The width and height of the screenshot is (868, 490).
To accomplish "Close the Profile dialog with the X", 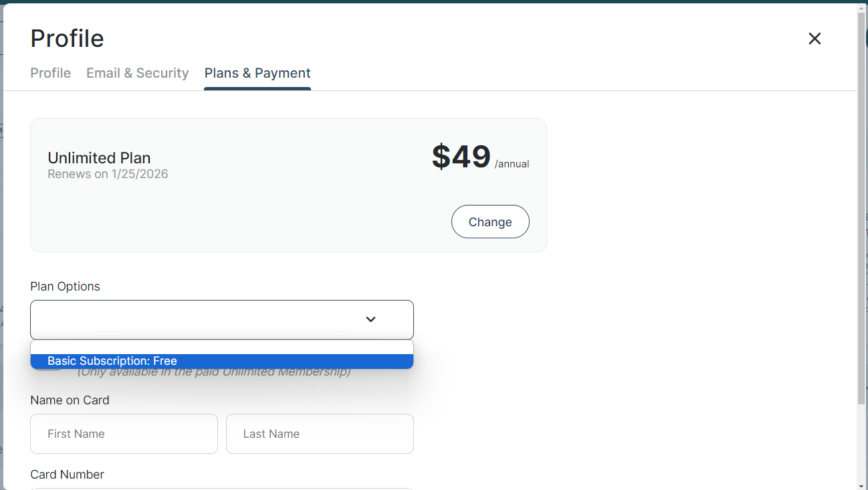I will pos(814,39).
